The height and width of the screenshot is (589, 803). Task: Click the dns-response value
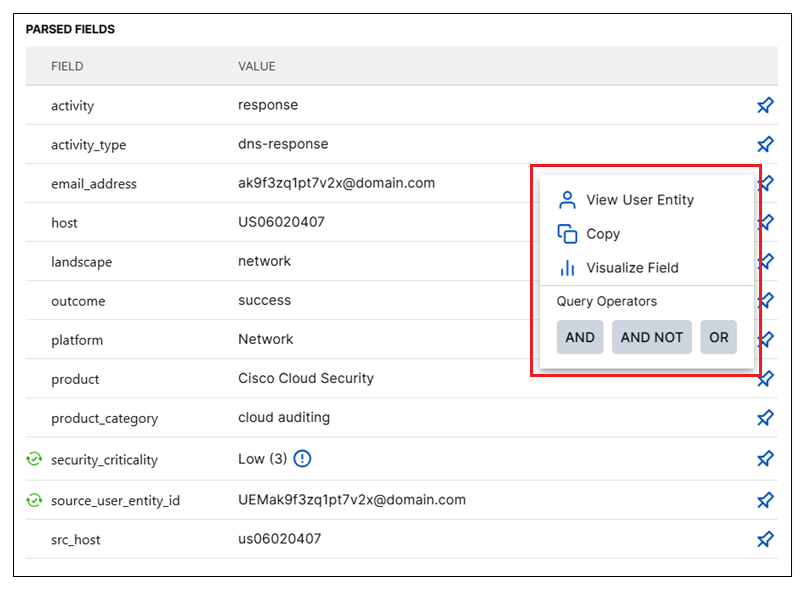[283, 144]
